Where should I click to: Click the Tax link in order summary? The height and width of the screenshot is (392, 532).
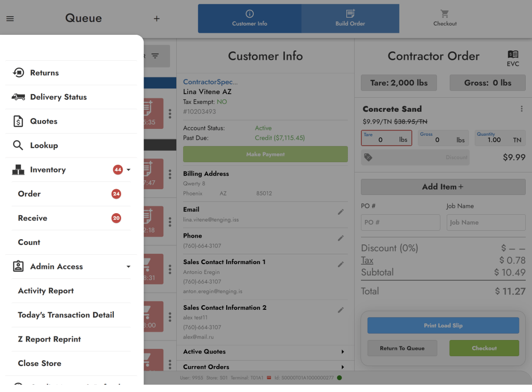click(367, 260)
